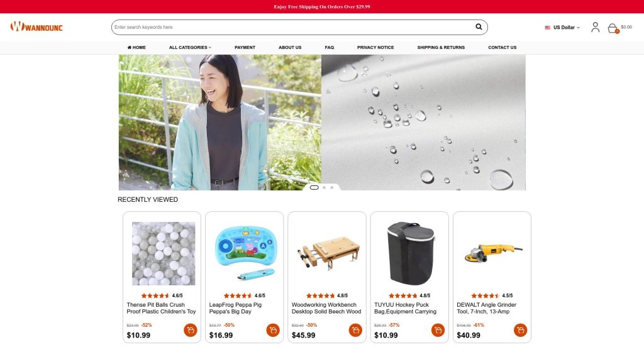Add DEWALT Angle Grinder to cart

520,330
